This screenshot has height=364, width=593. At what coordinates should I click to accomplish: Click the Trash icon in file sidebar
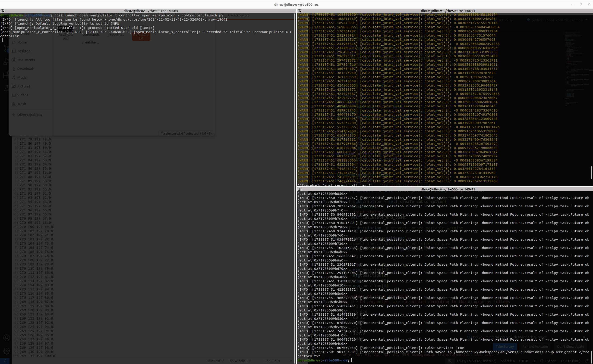[x=14, y=104]
